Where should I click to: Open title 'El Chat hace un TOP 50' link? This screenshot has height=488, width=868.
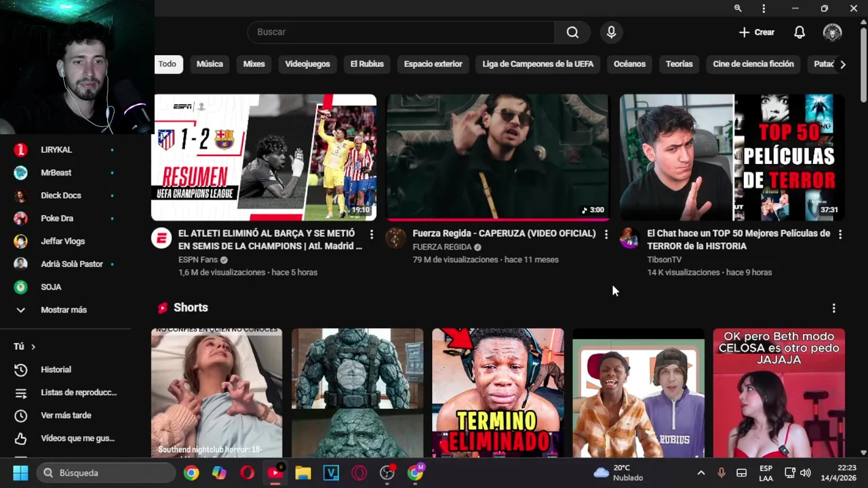pyautogui.click(x=738, y=239)
